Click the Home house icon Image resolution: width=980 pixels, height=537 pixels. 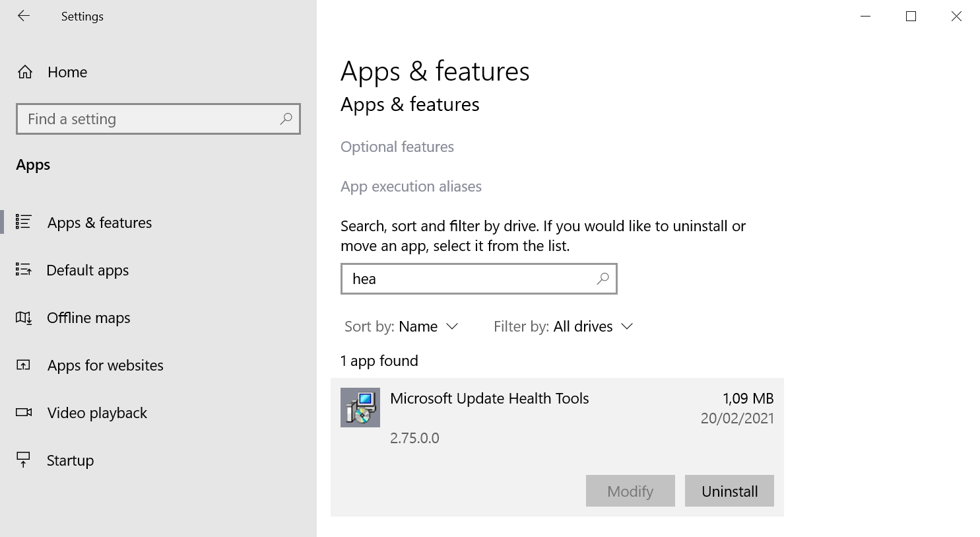pyautogui.click(x=25, y=72)
